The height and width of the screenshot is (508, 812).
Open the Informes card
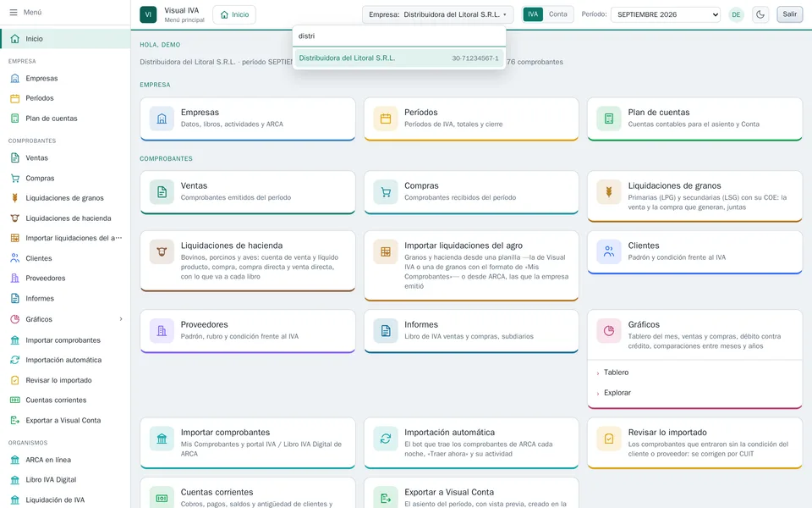pyautogui.click(x=471, y=331)
